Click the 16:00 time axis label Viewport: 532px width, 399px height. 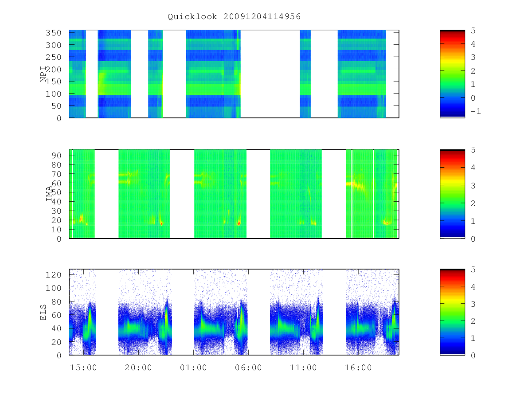358,368
